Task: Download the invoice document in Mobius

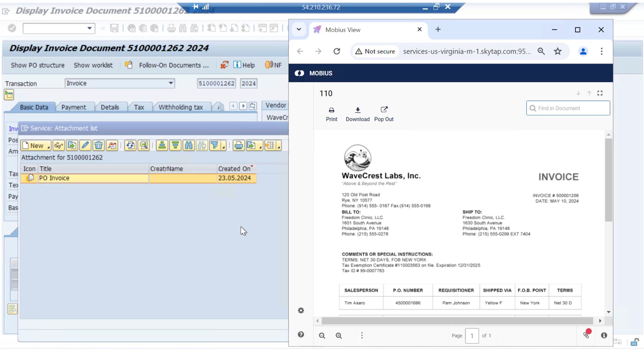Action: click(357, 114)
